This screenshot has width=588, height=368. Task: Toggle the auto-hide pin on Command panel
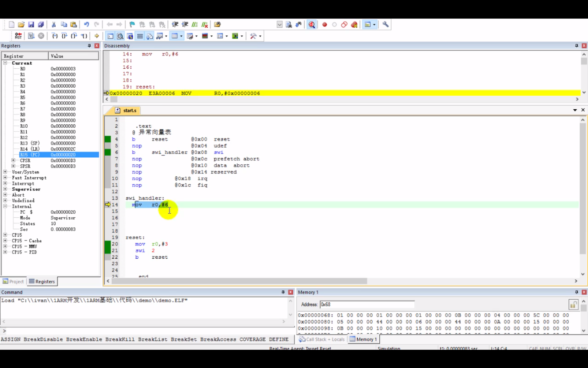(x=283, y=292)
